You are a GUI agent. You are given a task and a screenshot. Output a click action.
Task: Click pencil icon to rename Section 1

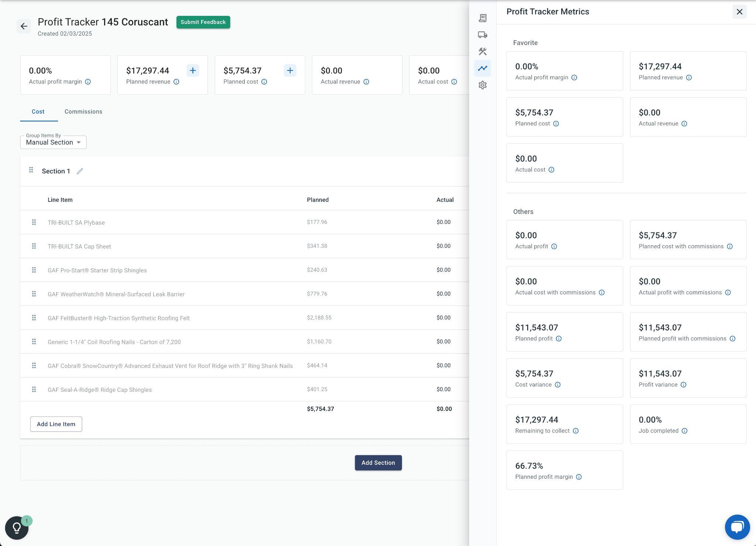click(x=80, y=171)
